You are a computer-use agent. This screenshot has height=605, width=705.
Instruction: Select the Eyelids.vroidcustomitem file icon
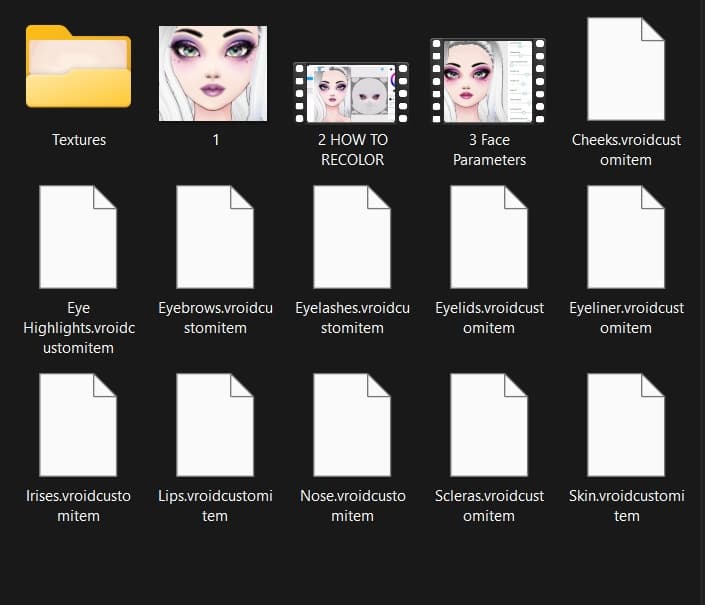click(x=489, y=237)
